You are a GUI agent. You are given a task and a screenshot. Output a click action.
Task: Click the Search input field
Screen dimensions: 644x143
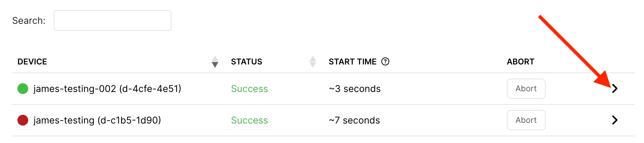pos(112,20)
